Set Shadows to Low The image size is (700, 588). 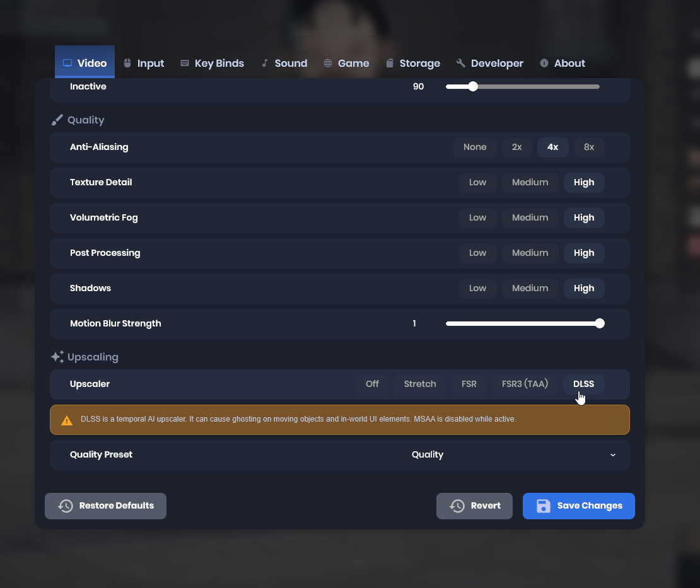477,288
